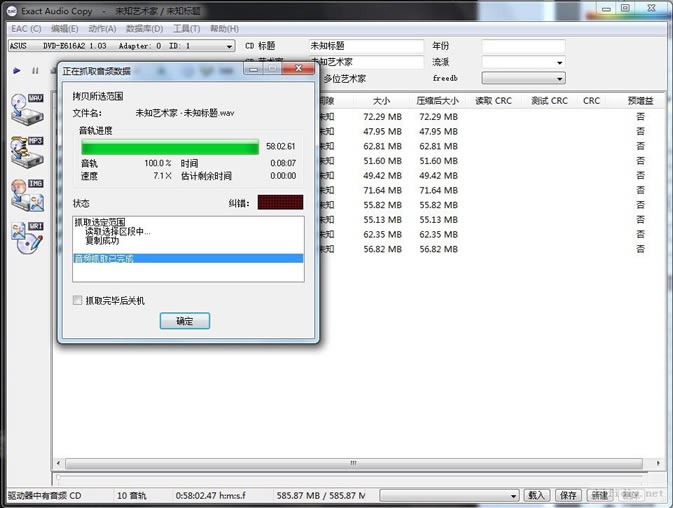
Task: Click the 保存 save button
Action: pos(568,495)
